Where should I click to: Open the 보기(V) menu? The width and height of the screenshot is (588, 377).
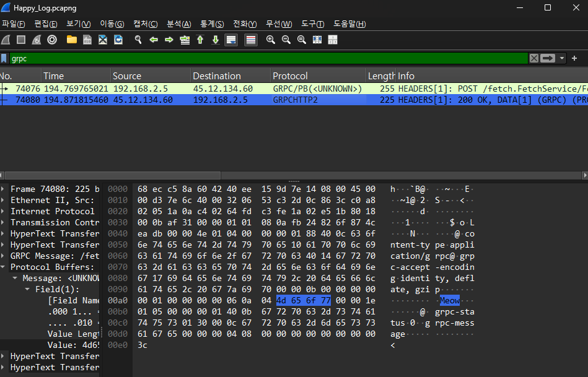78,24
